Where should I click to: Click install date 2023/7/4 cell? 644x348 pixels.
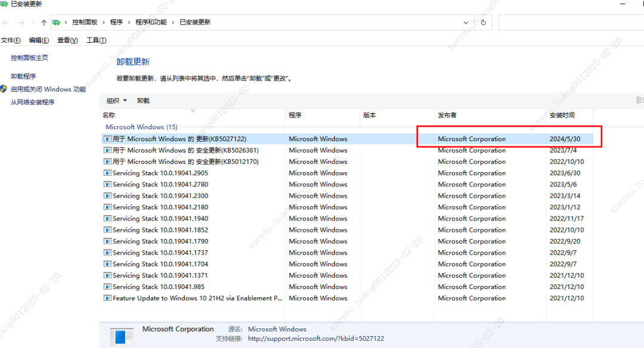(563, 150)
